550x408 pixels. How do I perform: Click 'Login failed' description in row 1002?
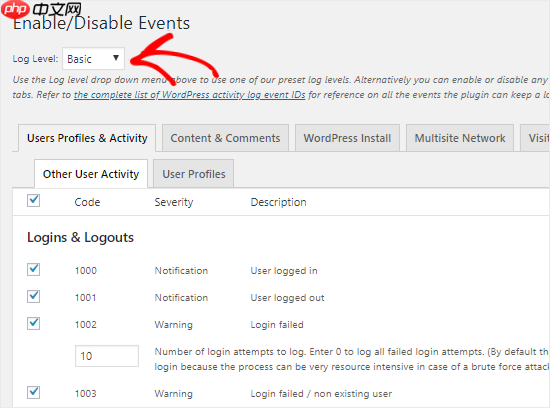point(277,325)
